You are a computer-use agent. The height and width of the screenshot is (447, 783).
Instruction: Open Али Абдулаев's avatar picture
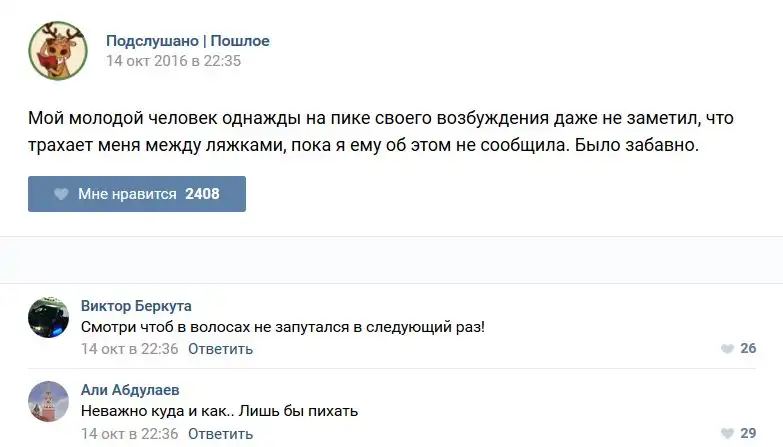tap(48, 401)
